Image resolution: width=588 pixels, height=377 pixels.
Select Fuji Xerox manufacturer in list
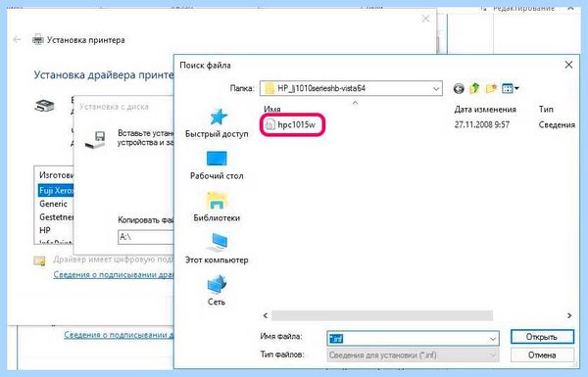56,191
